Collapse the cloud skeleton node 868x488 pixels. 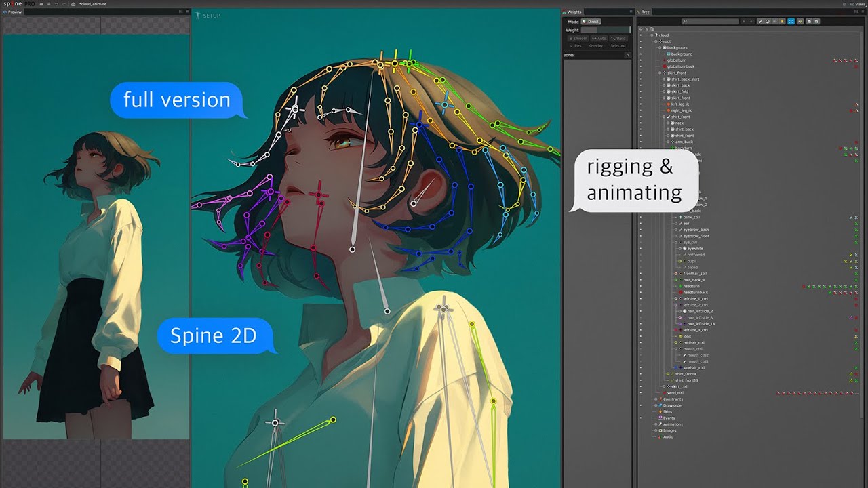[x=652, y=35]
